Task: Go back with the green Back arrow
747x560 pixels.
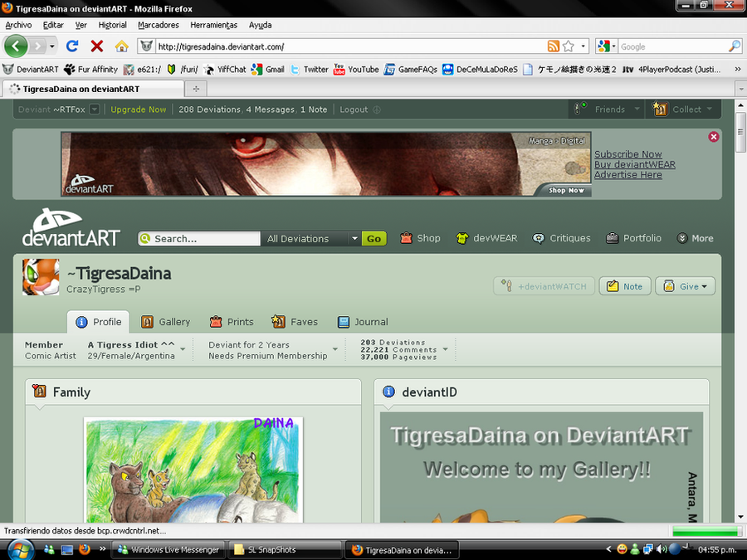Action: 16,46
